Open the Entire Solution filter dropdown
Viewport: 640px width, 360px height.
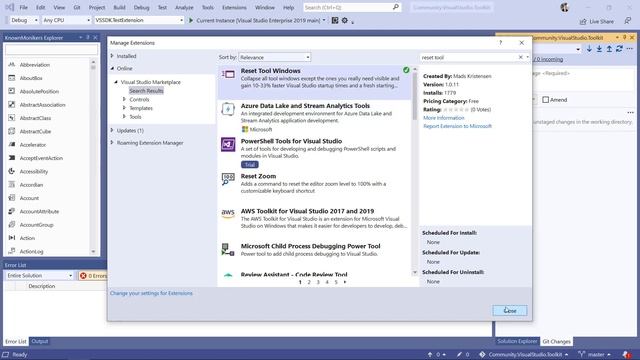coord(39,276)
